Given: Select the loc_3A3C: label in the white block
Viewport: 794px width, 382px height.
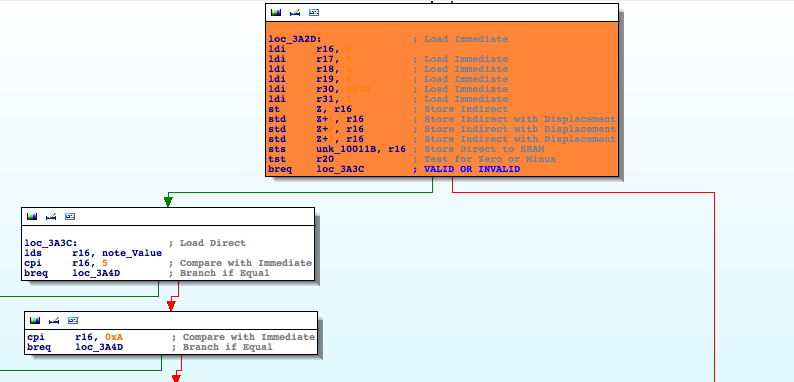Looking at the screenshot, I should (x=51, y=243).
